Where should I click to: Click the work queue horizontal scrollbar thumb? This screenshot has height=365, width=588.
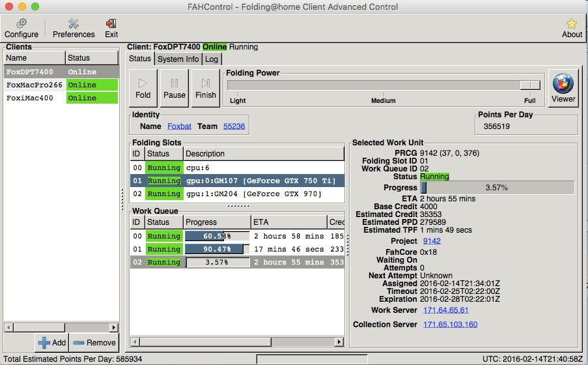tap(206, 342)
